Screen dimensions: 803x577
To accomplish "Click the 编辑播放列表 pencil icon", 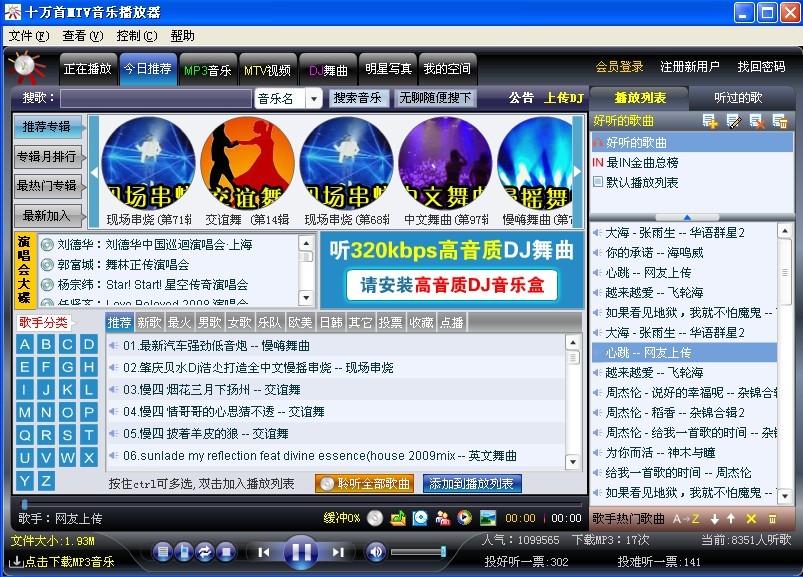I will [x=734, y=121].
